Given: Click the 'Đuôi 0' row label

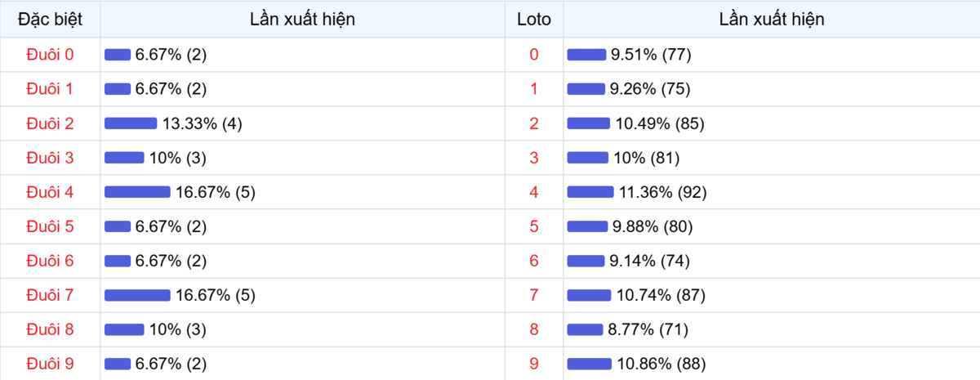Looking at the screenshot, I should coord(50,55).
